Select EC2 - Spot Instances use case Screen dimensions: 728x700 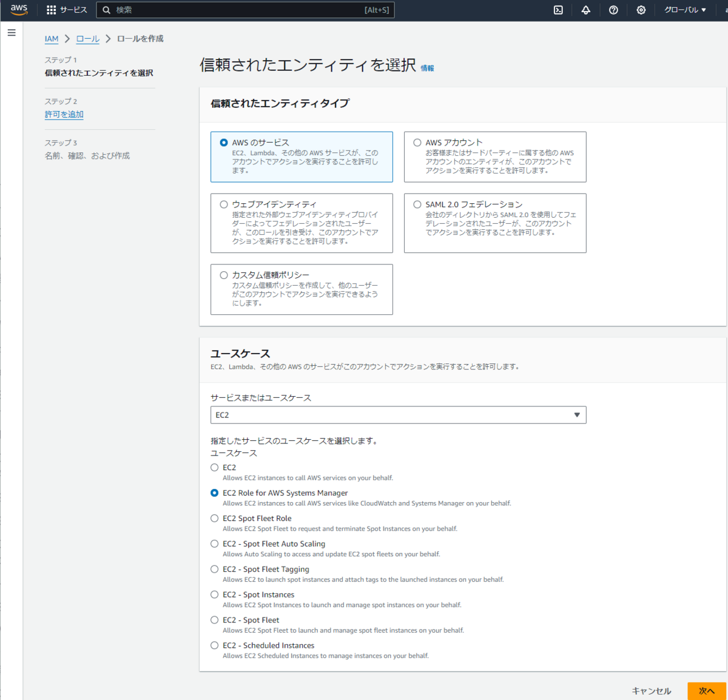[214, 595]
